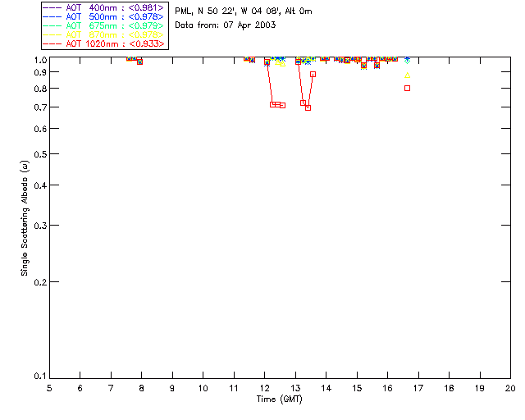Screen dimensions: 525x420
Task: Click the time-axis tick label 7
Action: pos(111,389)
